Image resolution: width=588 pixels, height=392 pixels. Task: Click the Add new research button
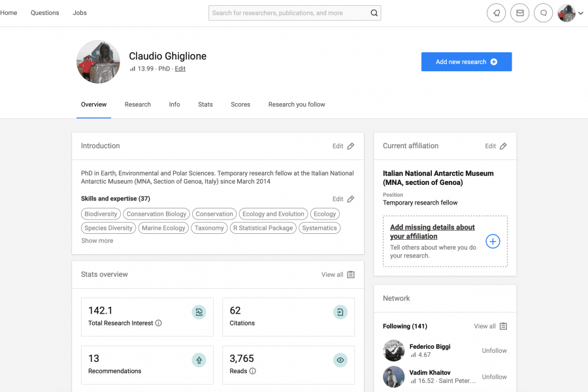466,62
